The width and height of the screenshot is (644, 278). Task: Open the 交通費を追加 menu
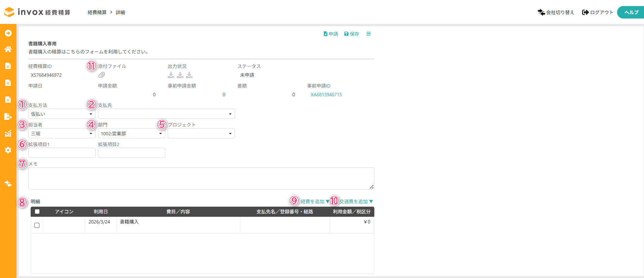(355, 202)
